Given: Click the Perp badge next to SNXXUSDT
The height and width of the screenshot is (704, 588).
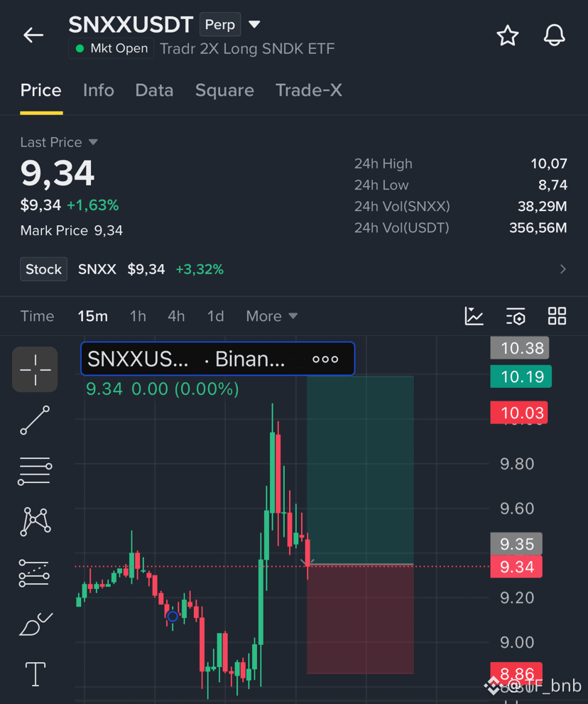Looking at the screenshot, I should 220,24.
